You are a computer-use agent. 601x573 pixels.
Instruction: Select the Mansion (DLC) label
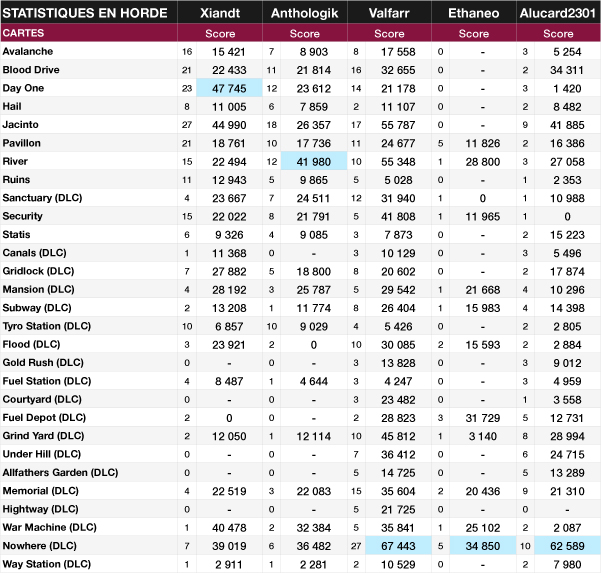point(38,289)
